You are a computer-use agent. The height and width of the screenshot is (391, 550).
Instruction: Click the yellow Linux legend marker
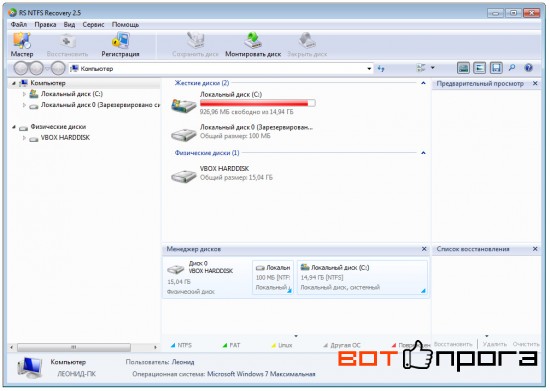click(274, 345)
